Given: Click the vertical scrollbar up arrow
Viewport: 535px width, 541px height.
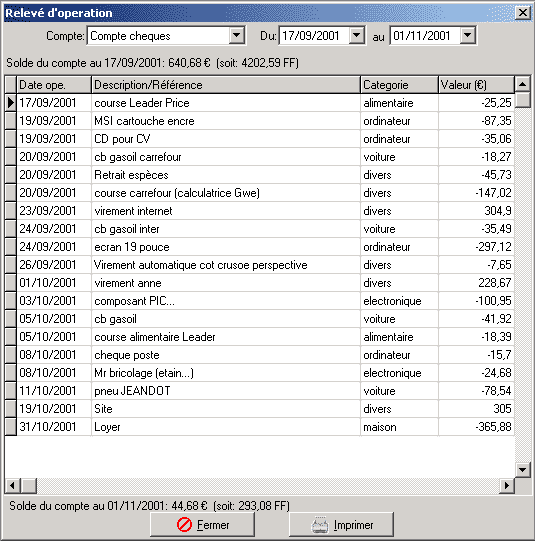Looking at the screenshot, I should coord(523,84).
